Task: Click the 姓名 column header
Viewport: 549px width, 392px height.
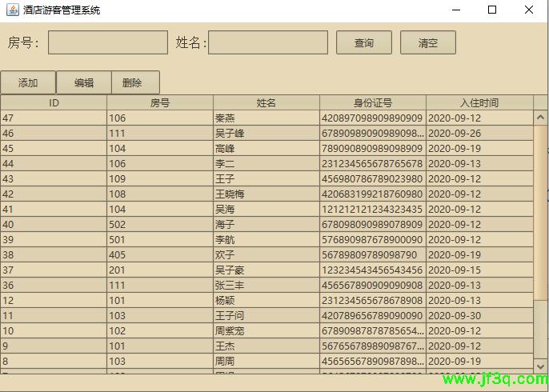Action: [266, 102]
